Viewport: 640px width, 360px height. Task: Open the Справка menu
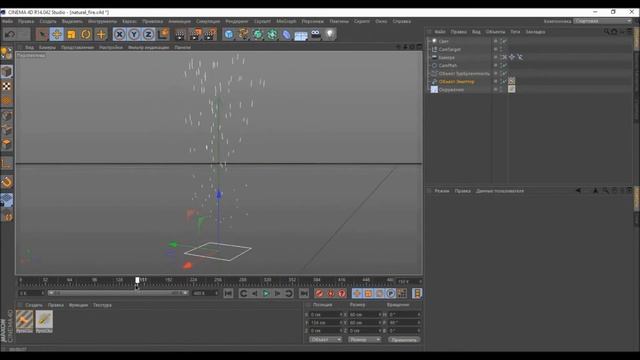(x=402, y=21)
